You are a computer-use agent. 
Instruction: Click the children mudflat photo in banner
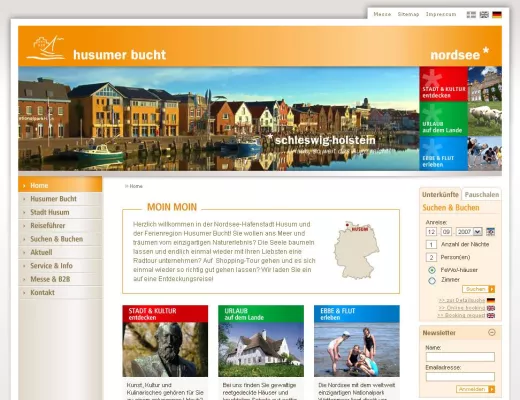[485, 153]
